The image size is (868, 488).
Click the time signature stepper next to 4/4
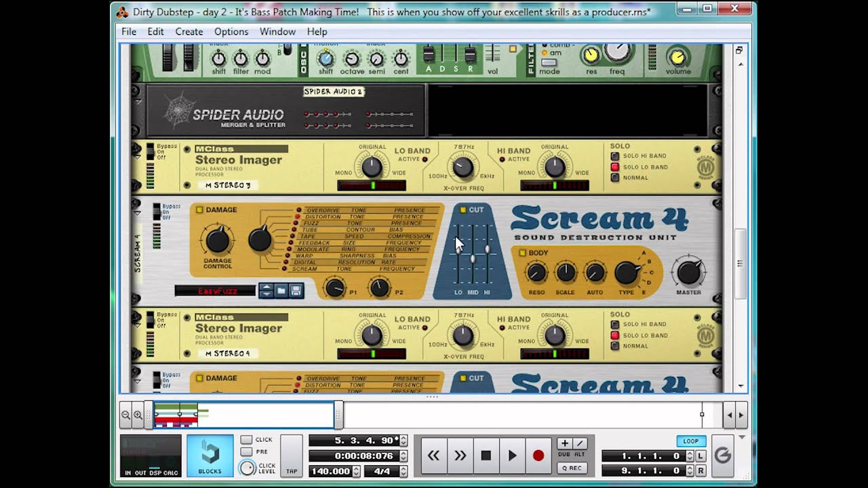pos(403,471)
